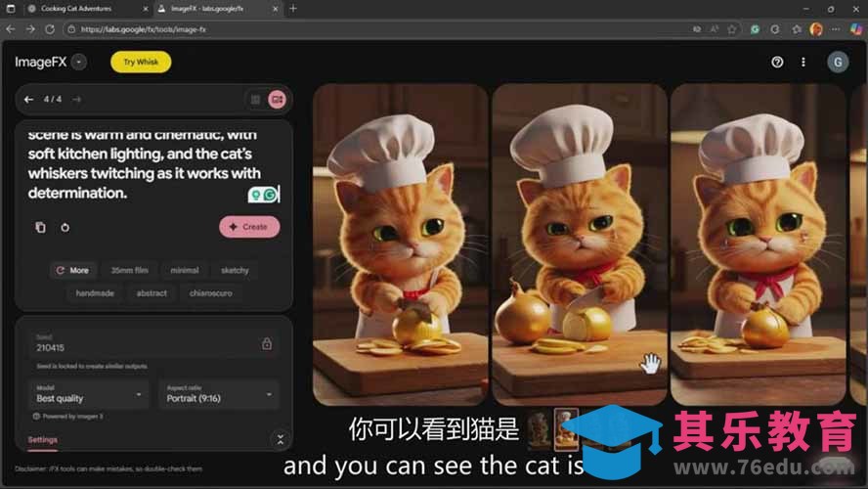Collapse the settings panel with chevron button
Image resolution: width=868 pixels, height=489 pixels.
coord(280,440)
